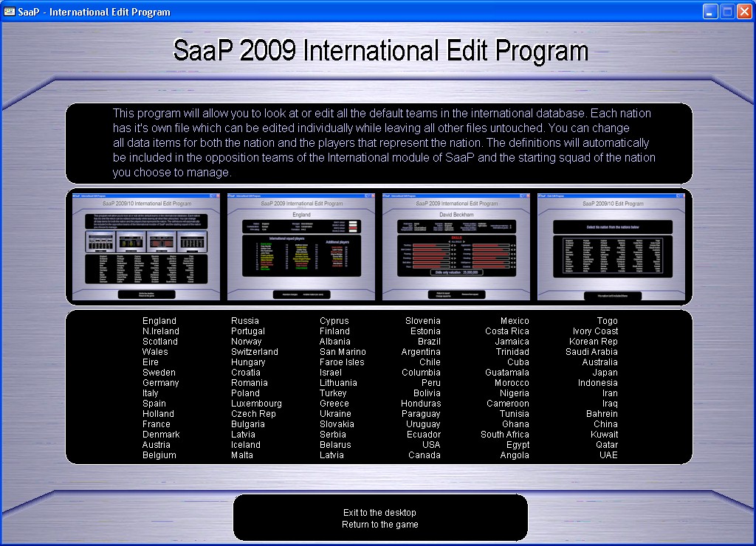Pick Honduras from the nations
The height and width of the screenshot is (546, 756).
(421, 404)
